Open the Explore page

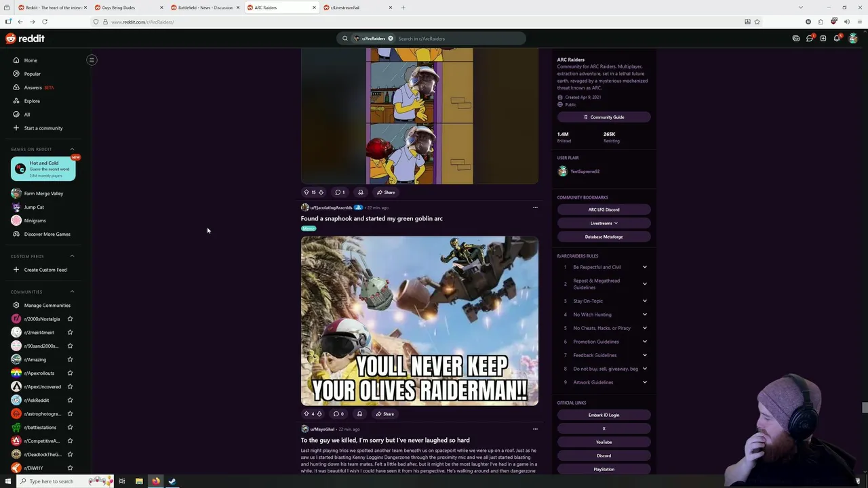(32, 101)
